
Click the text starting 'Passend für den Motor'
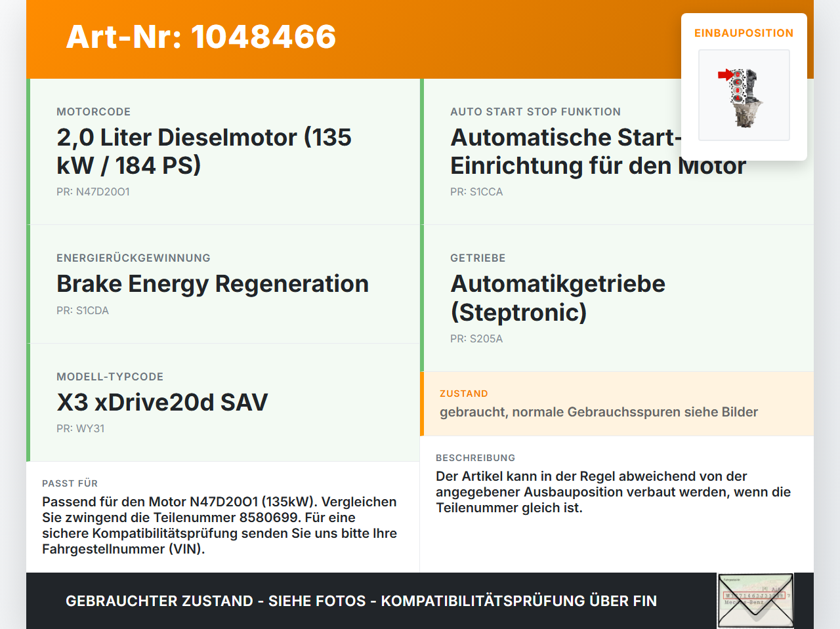219,525
